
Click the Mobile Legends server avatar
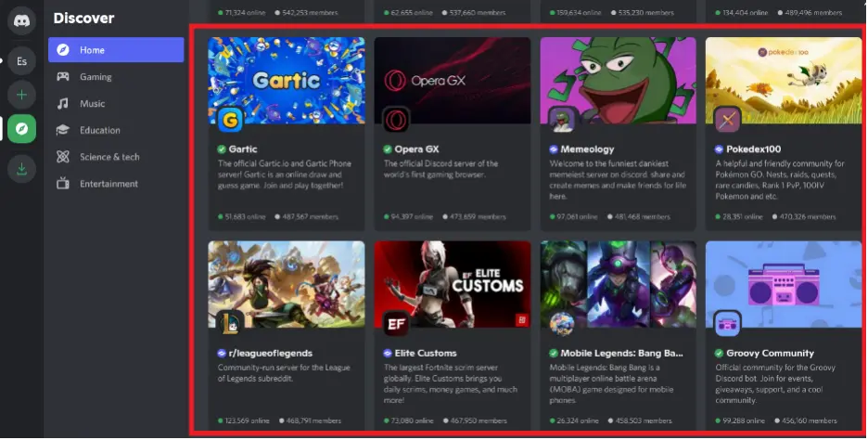pos(562,323)
